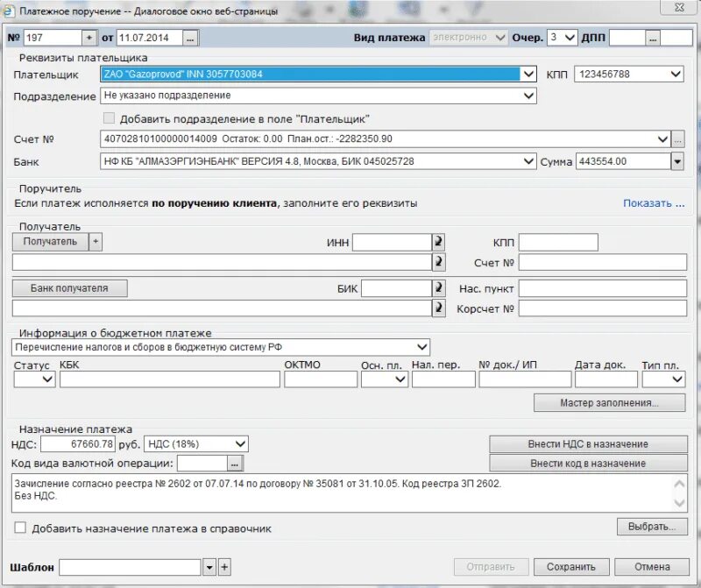
Task: Open the Шаблон template dropdown arrow
Action: (x=209, y=568)
